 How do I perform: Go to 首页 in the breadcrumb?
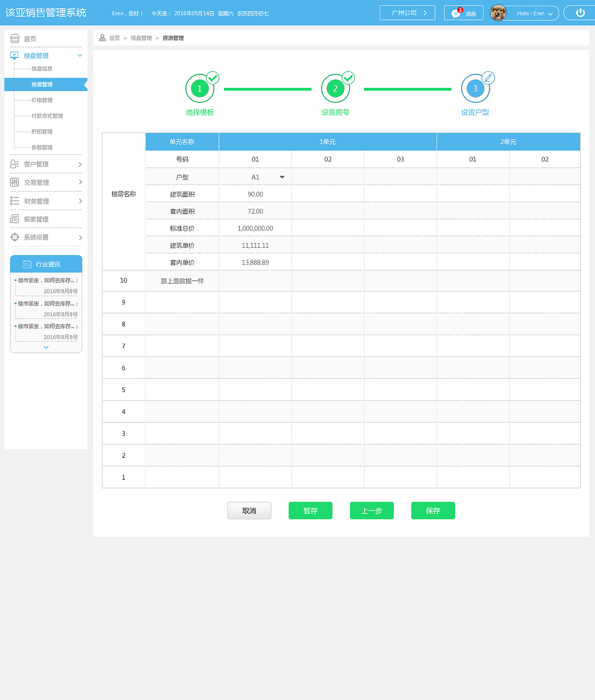[x=114, y=38]
